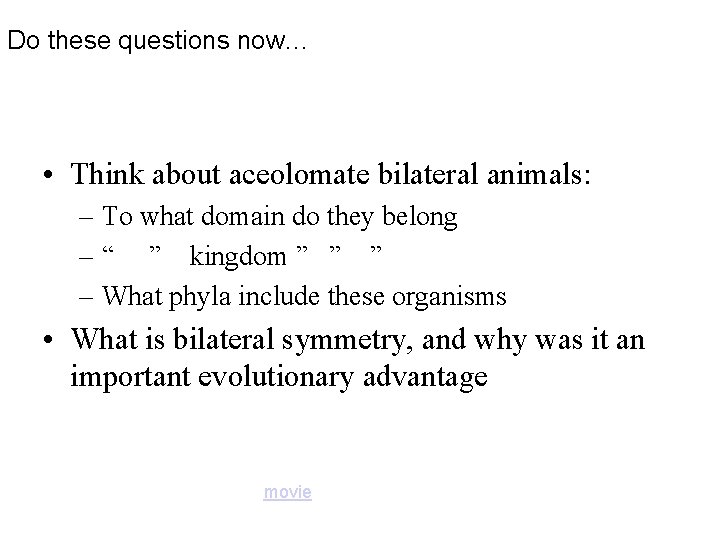Click the dash before "To what domain"

point(86,218)
